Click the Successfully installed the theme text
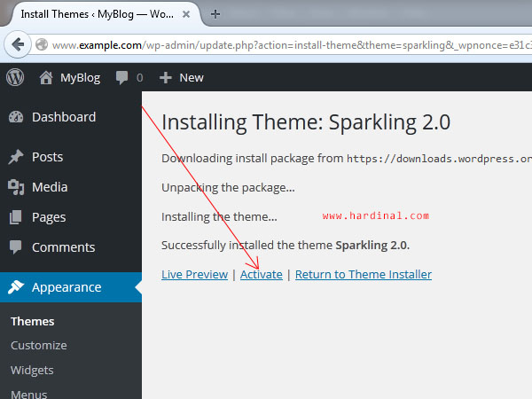Viewport: 532px width, 399px height. (286, 245)
